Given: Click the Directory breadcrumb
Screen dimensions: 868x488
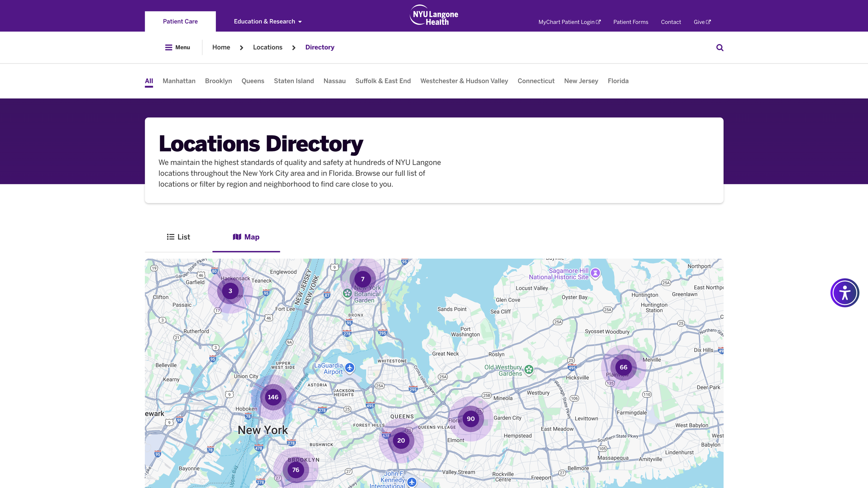Looking at the screenshot, I should point(320,47).
